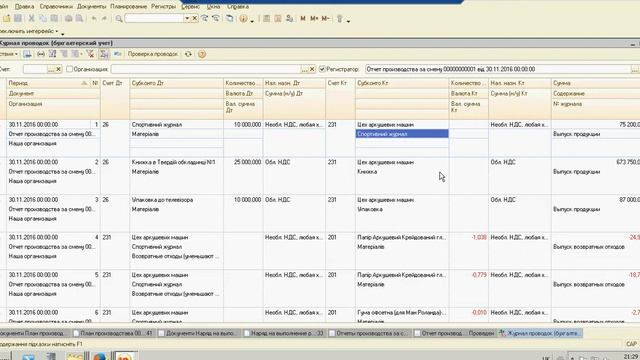The width and height of the screenshot is (640, 360).
Task: Click the Find magnifier icon
Action: tap(119, 18)
